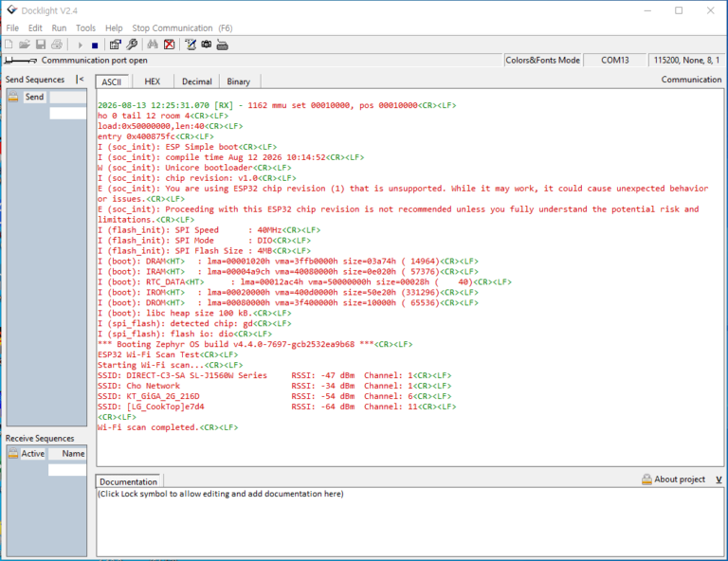
Task: Click the serial port connection status icon
Action: (21, 61)
